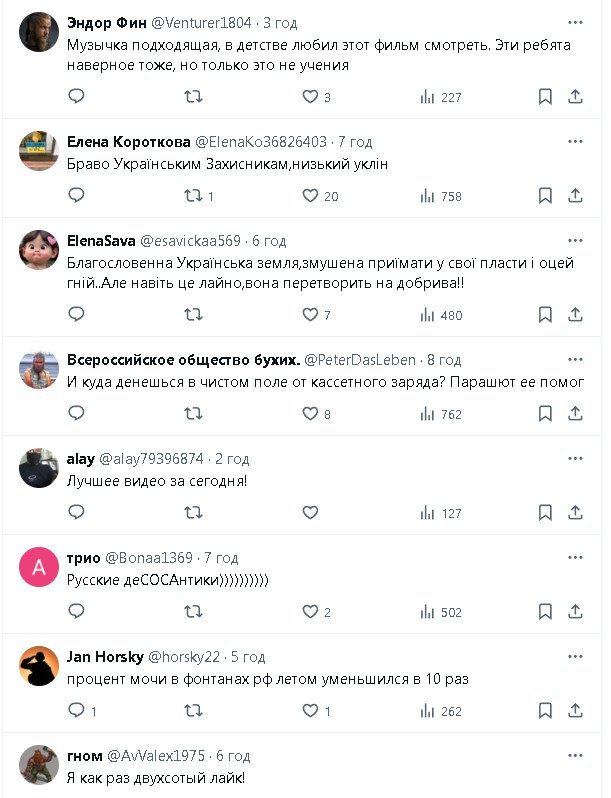Retweet ElenaSava's comment
Viewport: 611px width, 798px height.
[194, 315]
